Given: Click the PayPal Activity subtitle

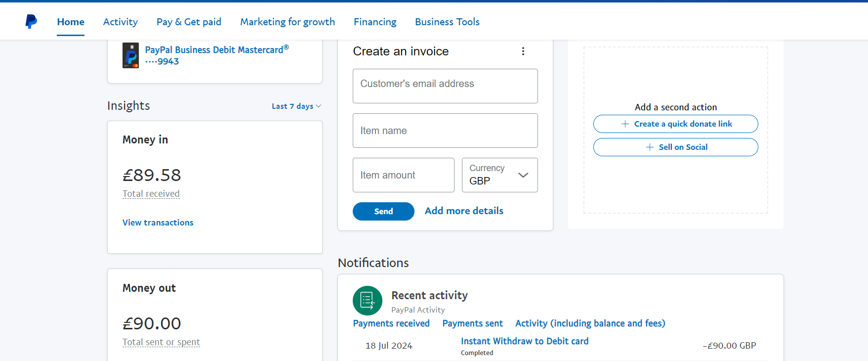Looking at the screenshot, I should pyautogui.click(x=418, y=310).
